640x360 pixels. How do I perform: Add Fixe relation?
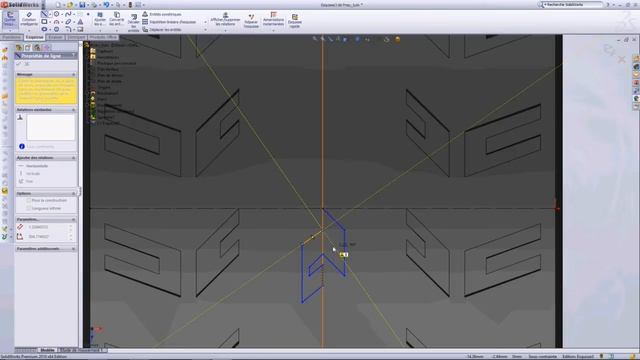26,181
